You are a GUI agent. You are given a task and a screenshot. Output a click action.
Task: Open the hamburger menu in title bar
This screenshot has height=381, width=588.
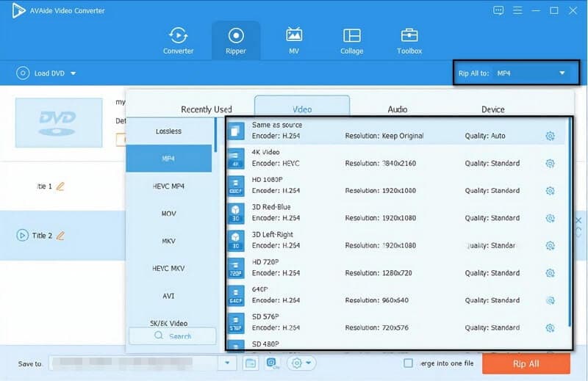pyautogui.click(x=517, y=10)
